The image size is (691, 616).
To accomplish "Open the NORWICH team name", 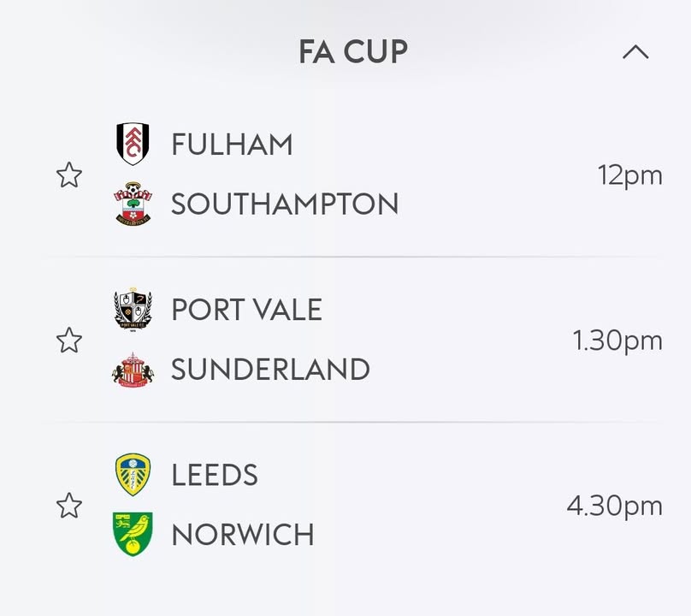I will 243,535.
